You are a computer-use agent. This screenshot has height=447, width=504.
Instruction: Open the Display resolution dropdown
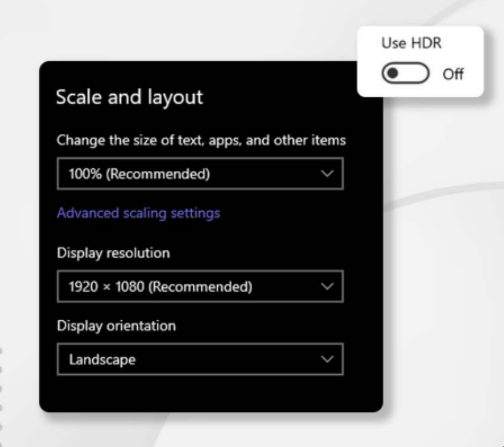coord(200,286)
